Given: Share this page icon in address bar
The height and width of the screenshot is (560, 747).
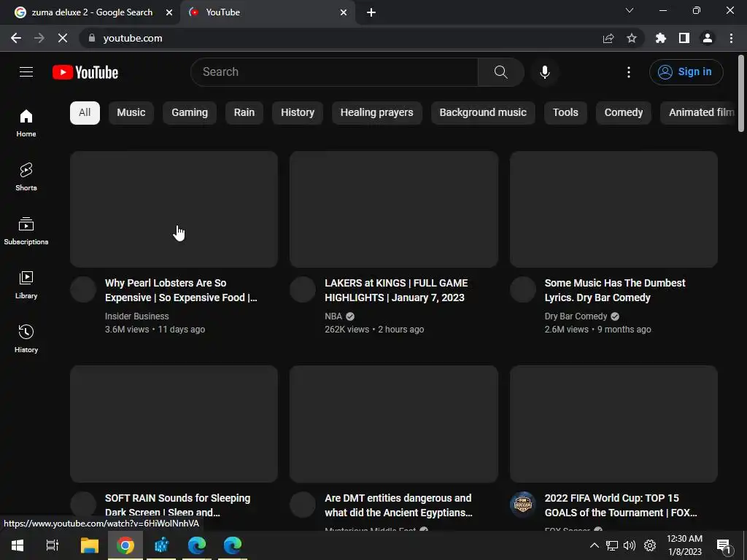Looking at the screenshot, I should point(608,38).
